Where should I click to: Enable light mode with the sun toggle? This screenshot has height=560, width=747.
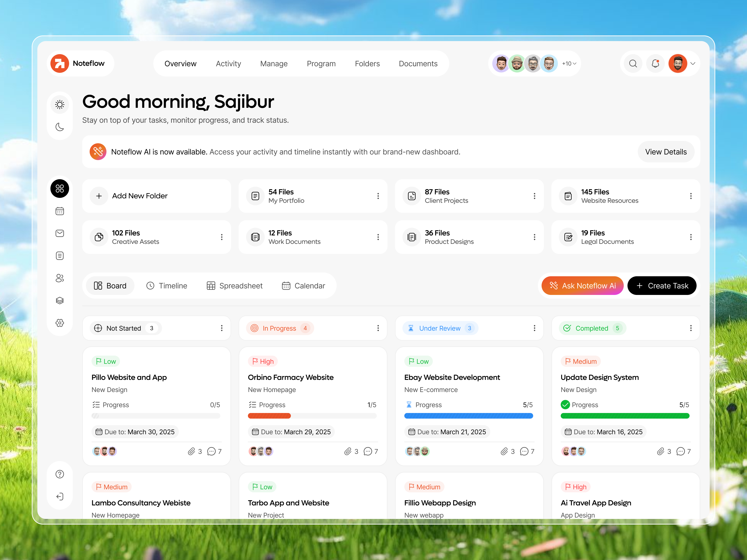pyautogui.click(x=60, y=104)
